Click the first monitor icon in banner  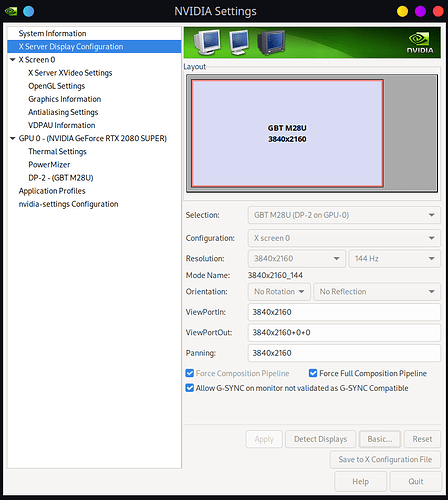coord(207,42)
